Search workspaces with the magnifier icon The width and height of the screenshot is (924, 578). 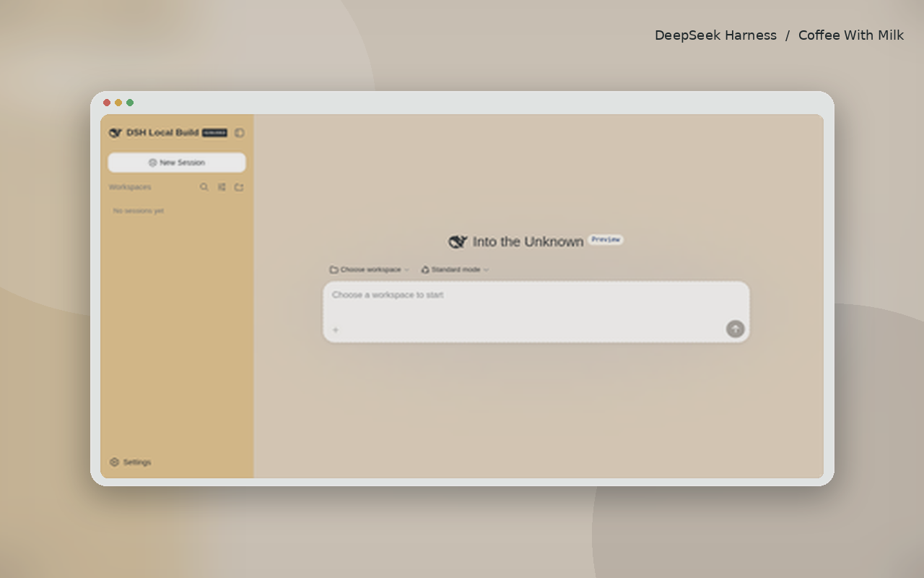[x=204, y=187]
